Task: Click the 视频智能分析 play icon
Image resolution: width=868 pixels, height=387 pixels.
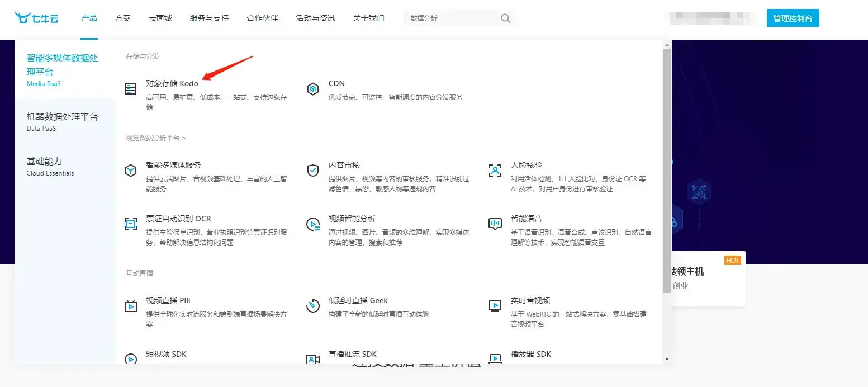Action: click(313, 224)
